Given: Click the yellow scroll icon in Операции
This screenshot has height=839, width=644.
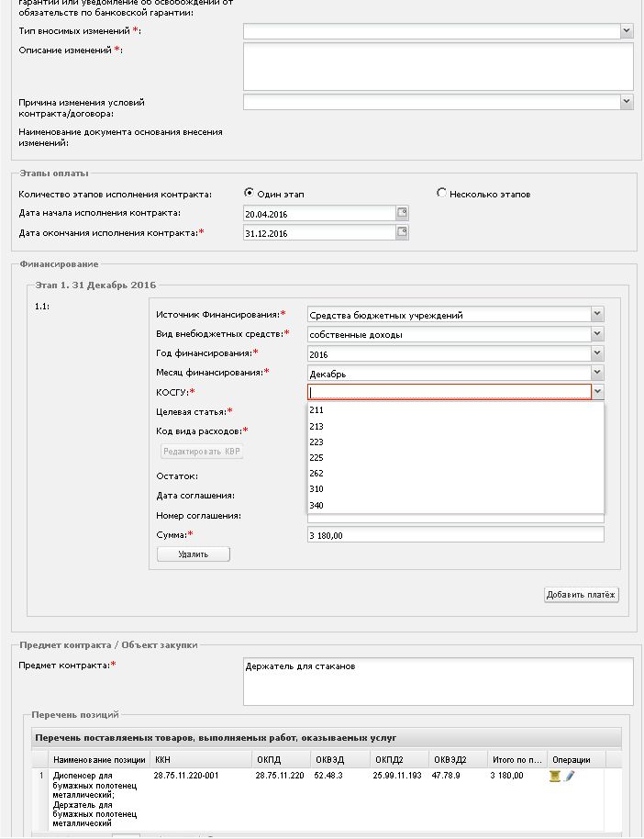Looking at the screenshot, I should coord(555,776).
